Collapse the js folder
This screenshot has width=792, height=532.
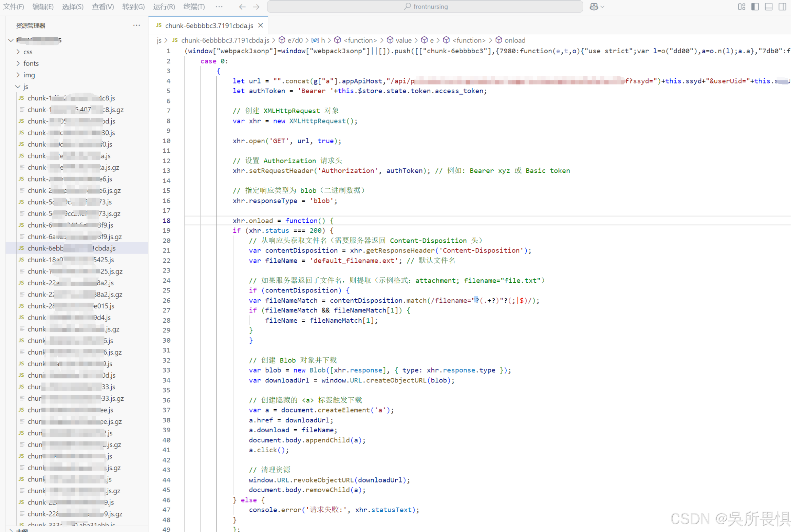[x=18, y=87]
